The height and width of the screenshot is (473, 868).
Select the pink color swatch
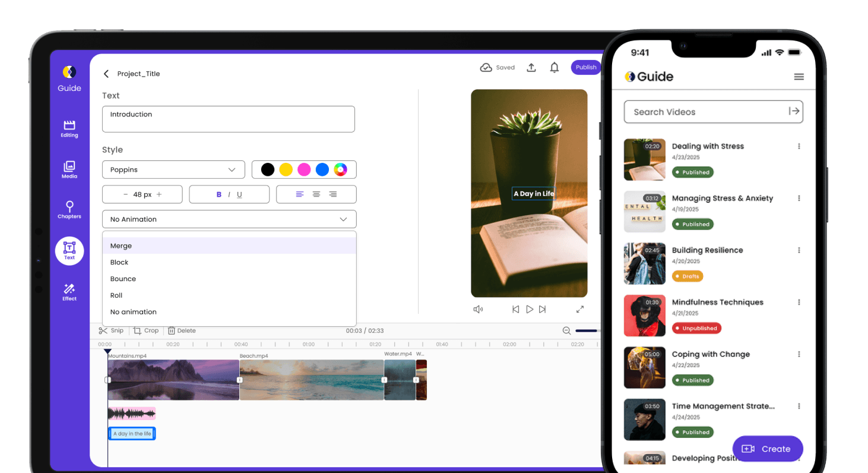coord(304,170)
